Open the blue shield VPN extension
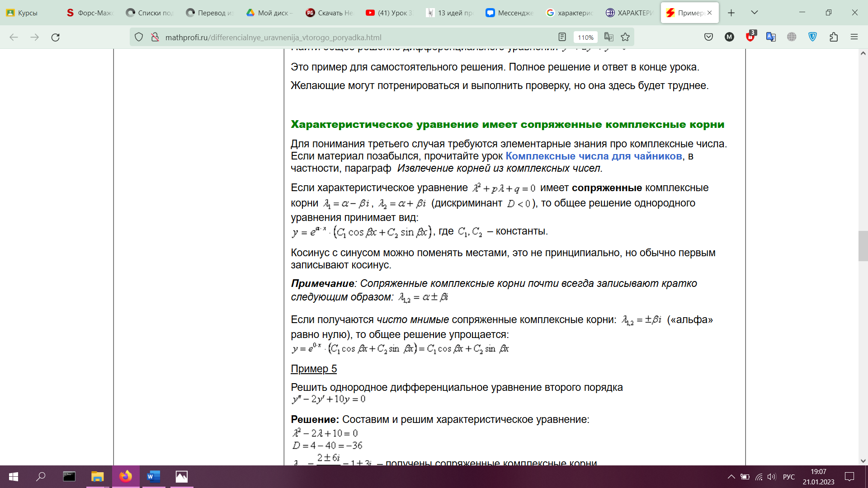The width and height of the screenshot is (868, 488). coord(812,37)
